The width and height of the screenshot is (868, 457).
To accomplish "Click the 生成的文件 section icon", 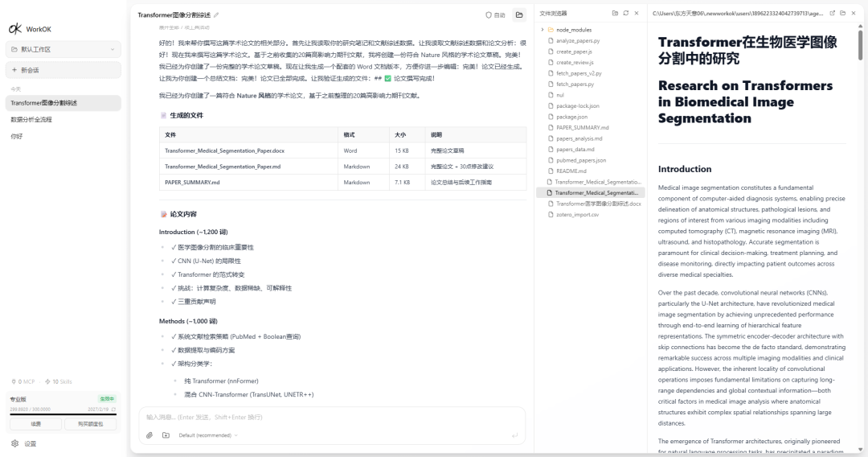I will click(x=163, y=115).
